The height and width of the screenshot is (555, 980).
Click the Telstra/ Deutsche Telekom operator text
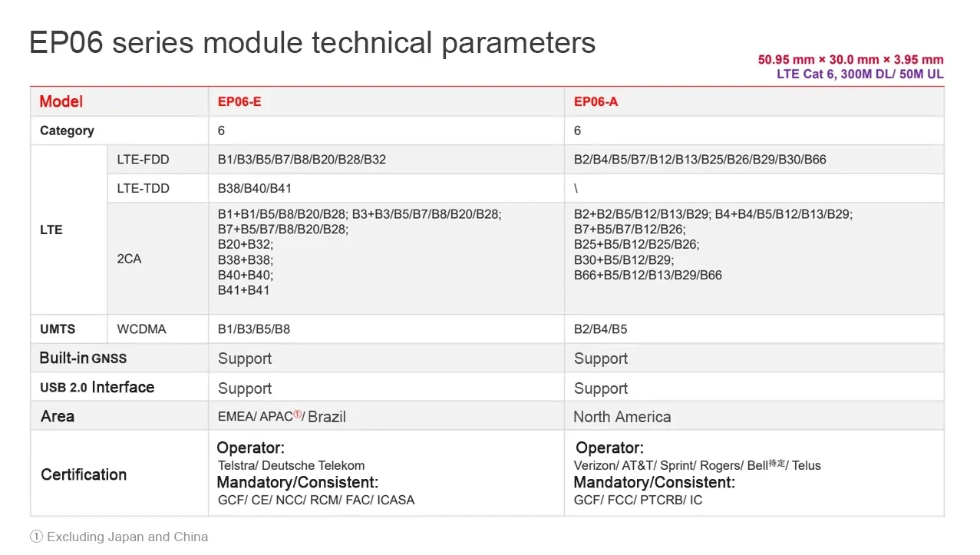click(x=291, y=465)
